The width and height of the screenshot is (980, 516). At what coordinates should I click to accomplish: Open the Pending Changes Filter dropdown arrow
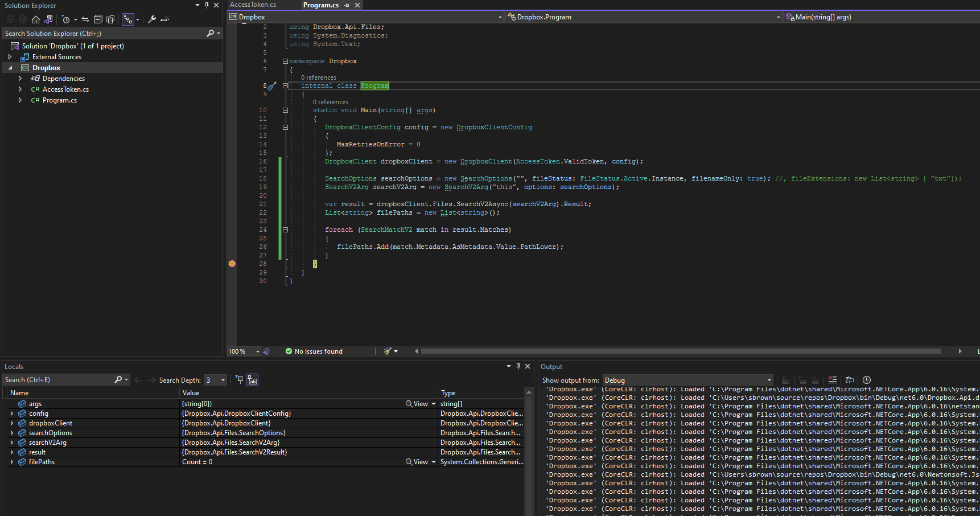point(76,20)
